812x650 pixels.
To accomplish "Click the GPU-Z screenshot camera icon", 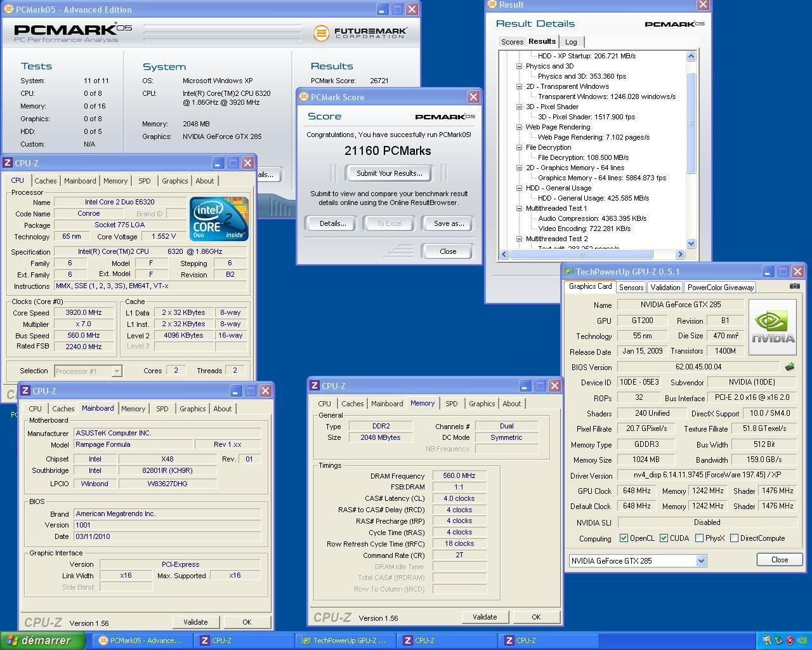I will (x=794, y=286).
